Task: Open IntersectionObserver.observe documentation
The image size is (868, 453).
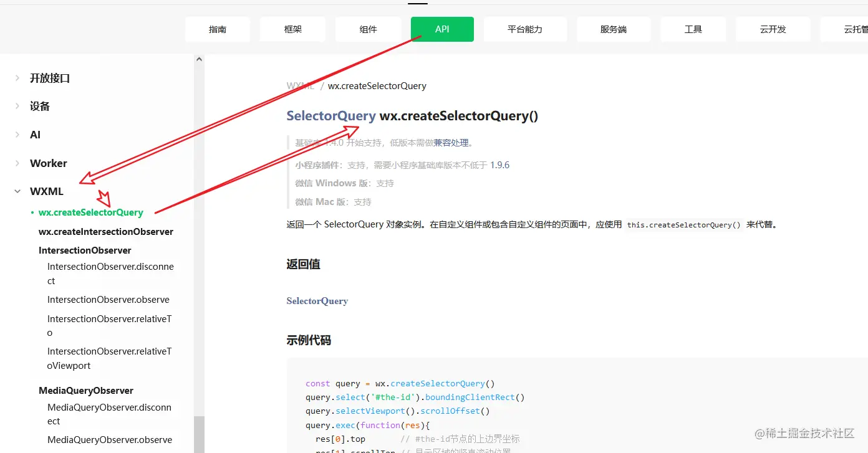Action: point(109,299)
